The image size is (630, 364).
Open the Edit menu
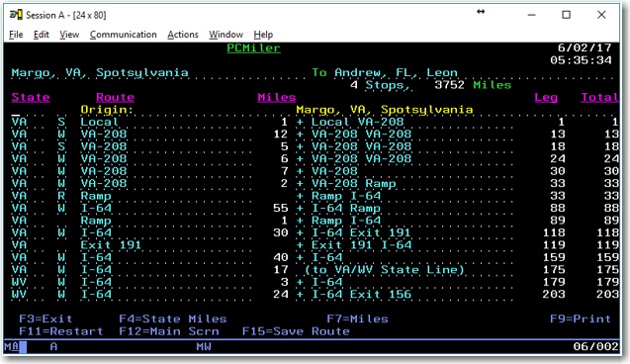tap(41, 35)
